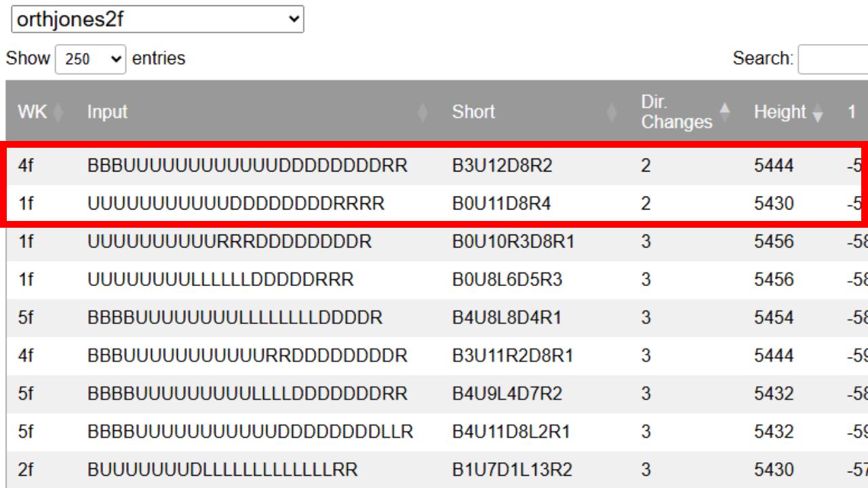Click the B0U10R3D8R1 short code cell

(513, 241)
